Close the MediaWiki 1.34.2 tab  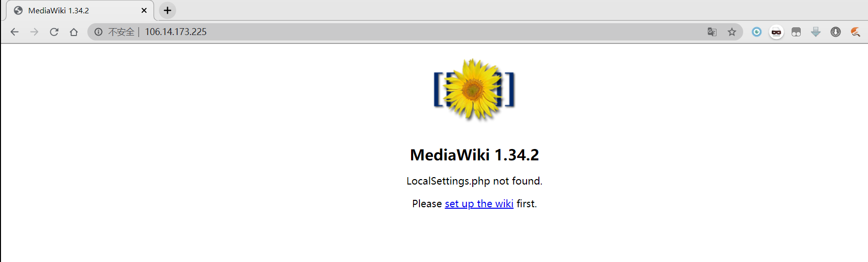click(144, 10)
